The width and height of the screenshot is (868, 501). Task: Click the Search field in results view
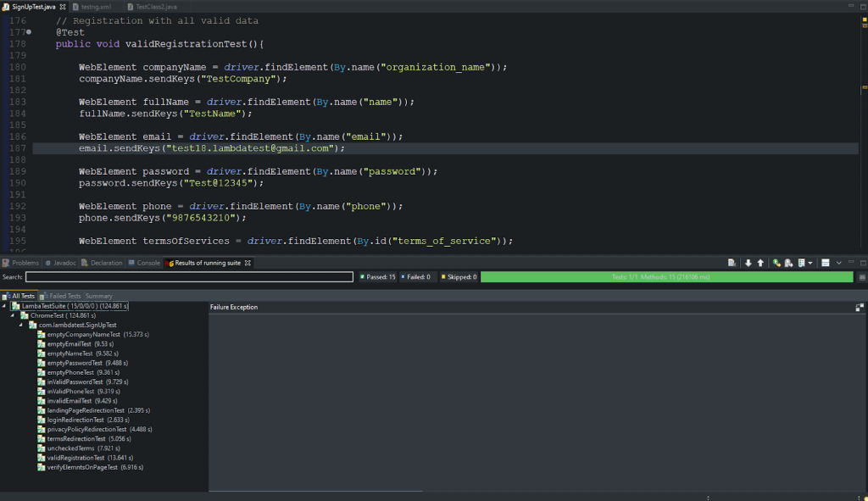pos(189,277)
